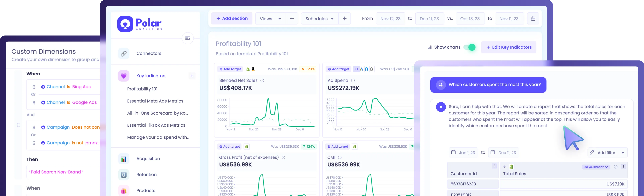The width and height of the screenshot is (644, 196).
Task: Select the Key Indicators heart icon
Action: (x=123, y=76)
